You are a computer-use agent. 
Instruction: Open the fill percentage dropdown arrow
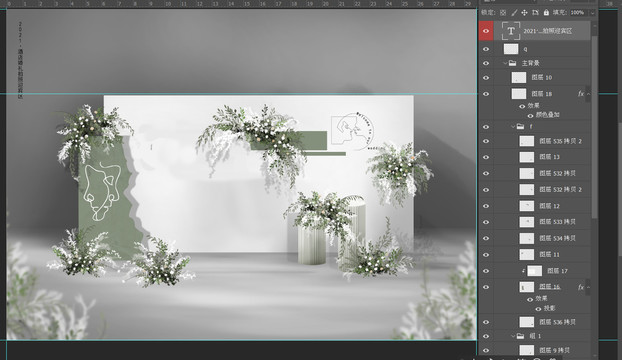593,13
